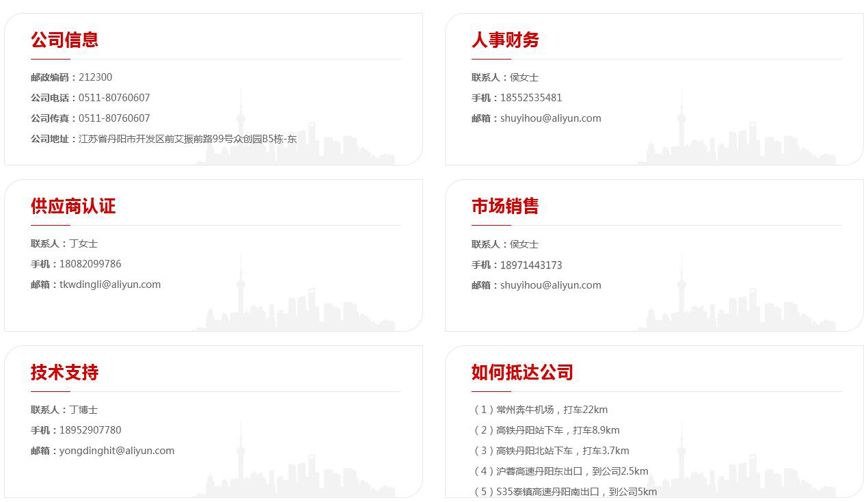
Task: Click mobile number 18552535481
Action: pos(531,98)
